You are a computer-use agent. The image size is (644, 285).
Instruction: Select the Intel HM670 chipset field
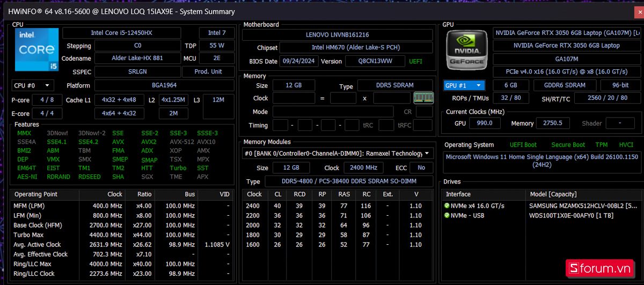357,48
